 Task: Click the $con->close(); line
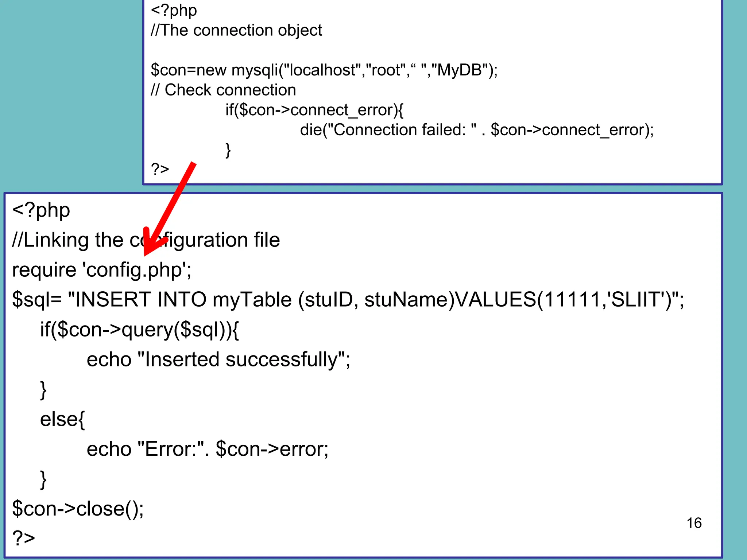click(78, 509)
